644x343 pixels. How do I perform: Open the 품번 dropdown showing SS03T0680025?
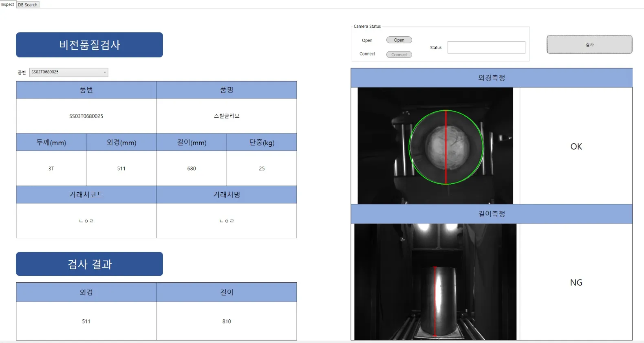(68, 72)
